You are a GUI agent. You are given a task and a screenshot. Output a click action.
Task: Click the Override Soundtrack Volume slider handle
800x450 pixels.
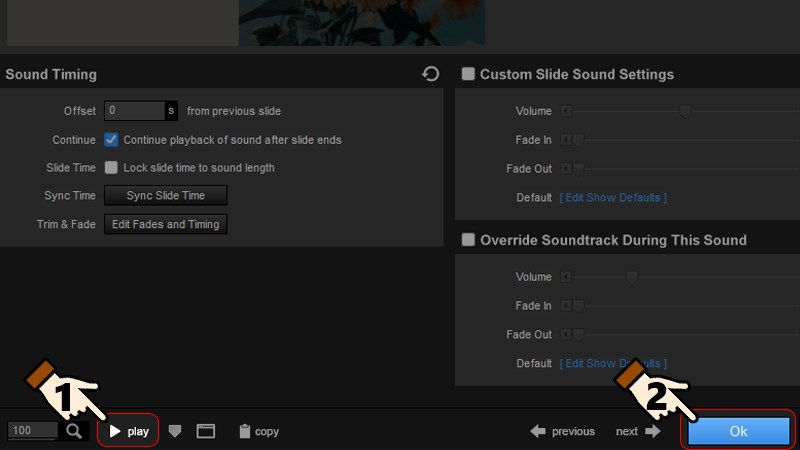click(632, 277)
